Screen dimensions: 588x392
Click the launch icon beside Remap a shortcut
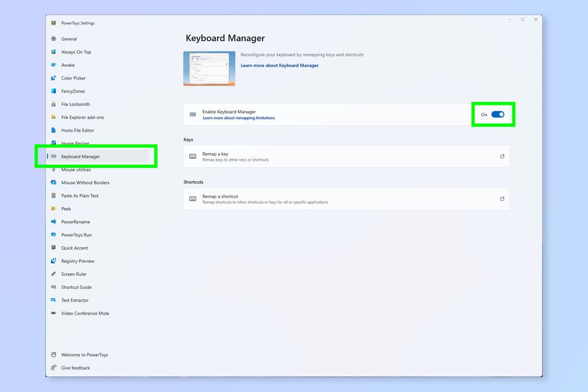coord(502,198)
